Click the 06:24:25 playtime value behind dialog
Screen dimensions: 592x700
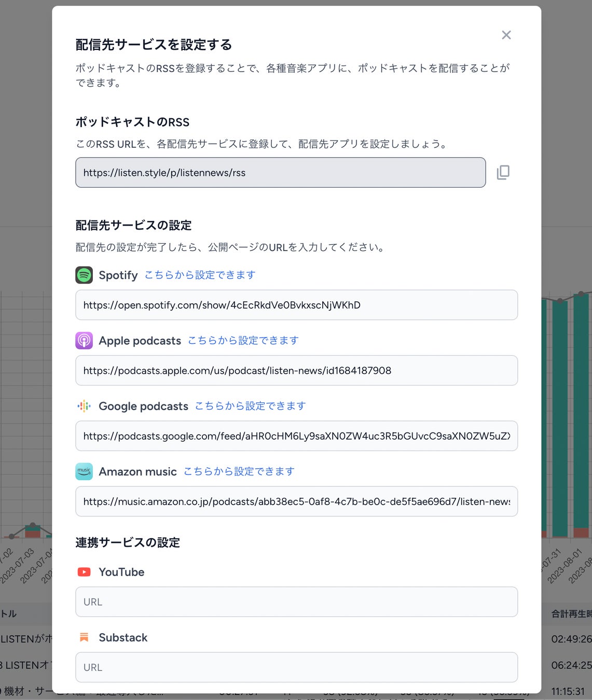tap(571, 665)
